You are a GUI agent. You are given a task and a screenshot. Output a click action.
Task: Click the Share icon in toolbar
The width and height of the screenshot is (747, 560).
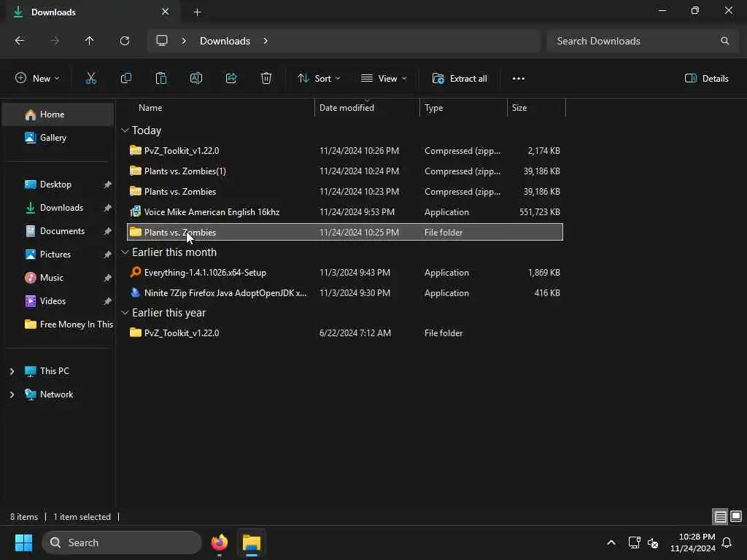pos(231,79)
